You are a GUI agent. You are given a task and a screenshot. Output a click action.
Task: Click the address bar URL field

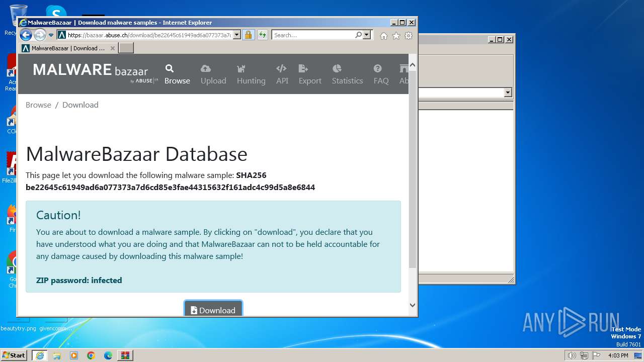pos(149,35)
